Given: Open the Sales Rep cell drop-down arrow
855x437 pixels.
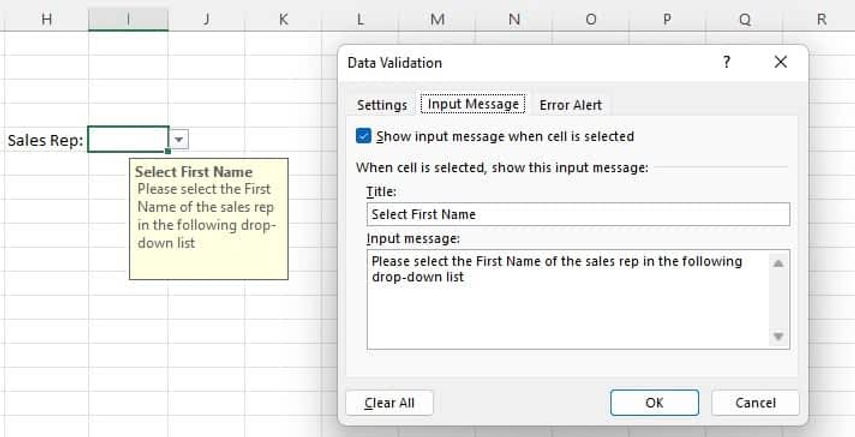Looking at the screenshot, I should (x=178, y=140).
